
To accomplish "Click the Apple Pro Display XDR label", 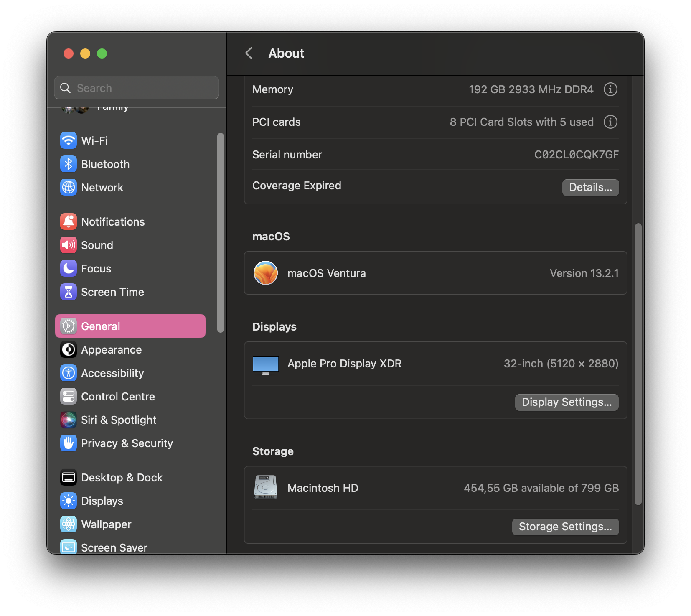I will point(345,364).
